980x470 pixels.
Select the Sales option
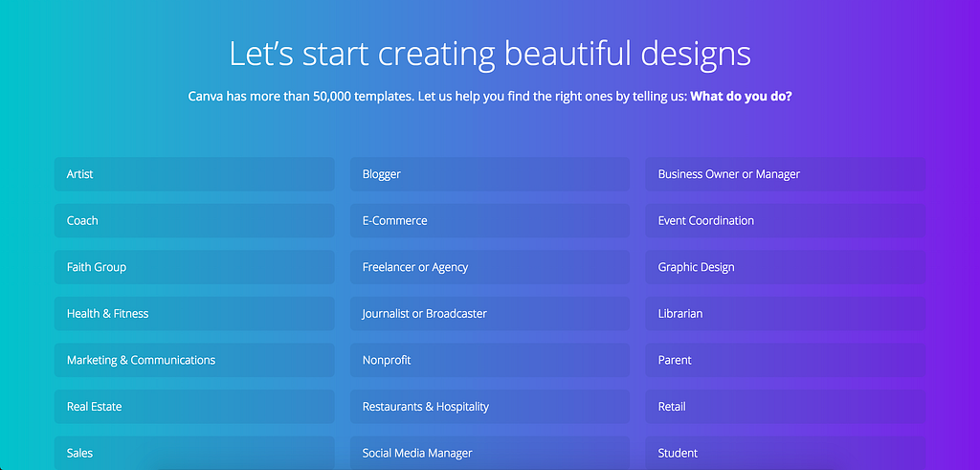pos(194,453)
